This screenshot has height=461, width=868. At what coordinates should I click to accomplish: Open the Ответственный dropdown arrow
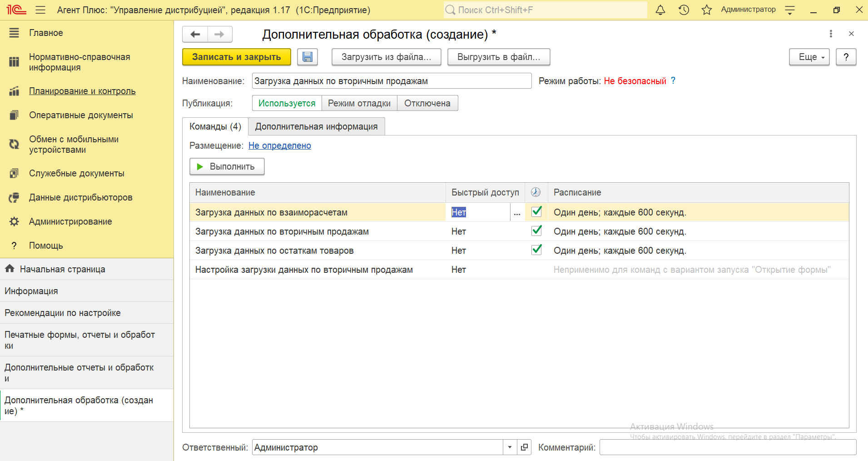tap(510, 447)
